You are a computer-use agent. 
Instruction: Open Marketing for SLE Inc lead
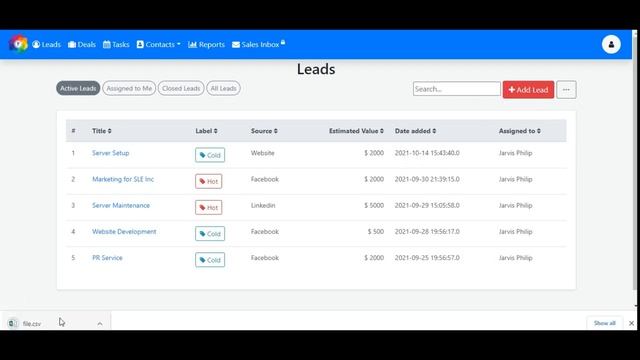(123, 179)
